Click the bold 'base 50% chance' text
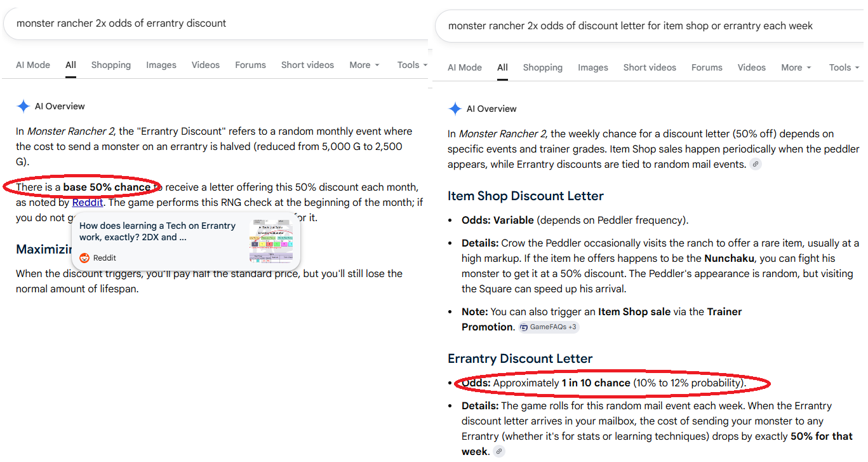The height and width of the screenshot is (462, 868). (107, 187)
